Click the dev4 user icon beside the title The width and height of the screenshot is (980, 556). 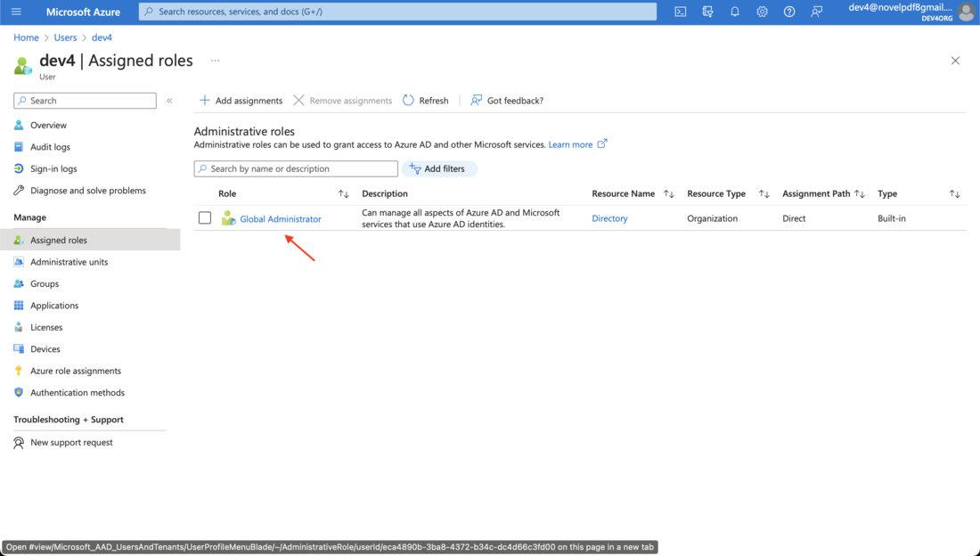click(22, 65)
